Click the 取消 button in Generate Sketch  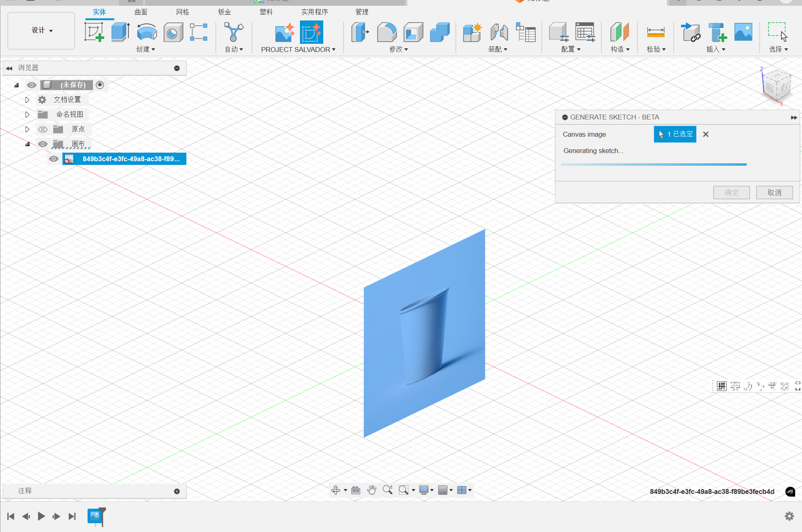coord(774,193)
